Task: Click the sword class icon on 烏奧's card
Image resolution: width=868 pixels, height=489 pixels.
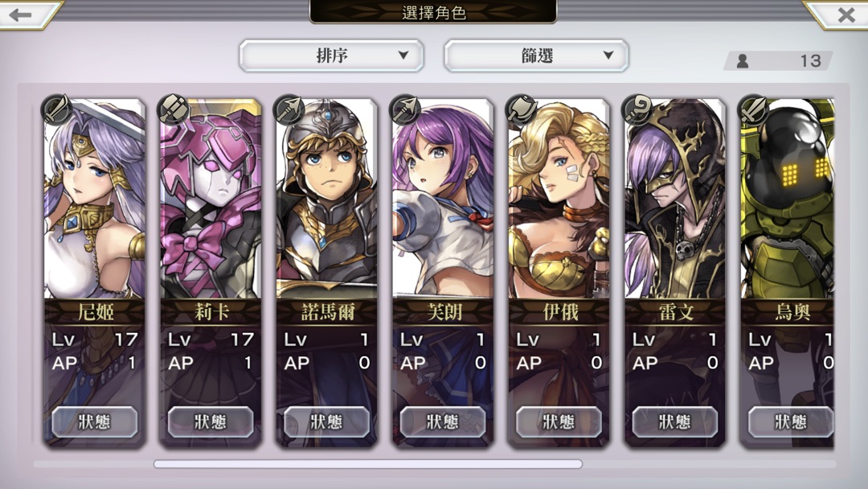Action: point(753,109)
